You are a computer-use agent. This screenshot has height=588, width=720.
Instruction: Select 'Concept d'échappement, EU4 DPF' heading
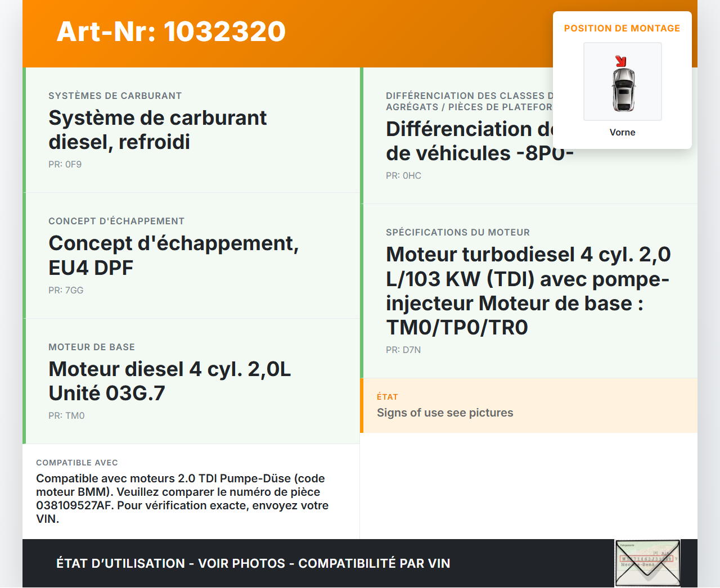(x=173, y=255)
